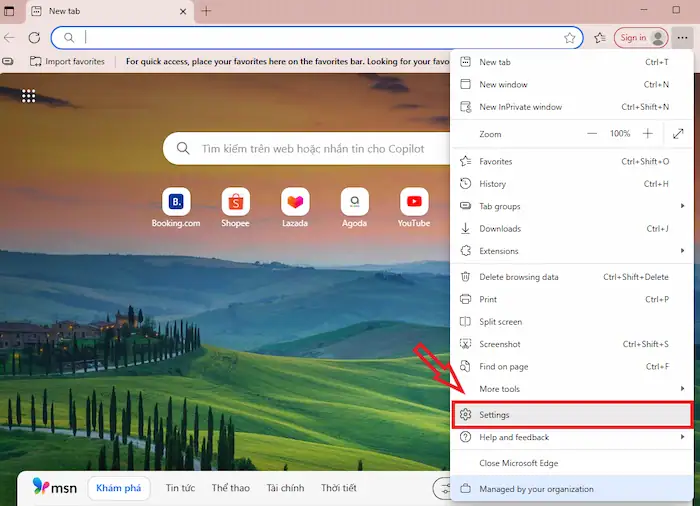Choose Delete browsing data
This screenshot has height=506, width=700.
coord(572,277)
